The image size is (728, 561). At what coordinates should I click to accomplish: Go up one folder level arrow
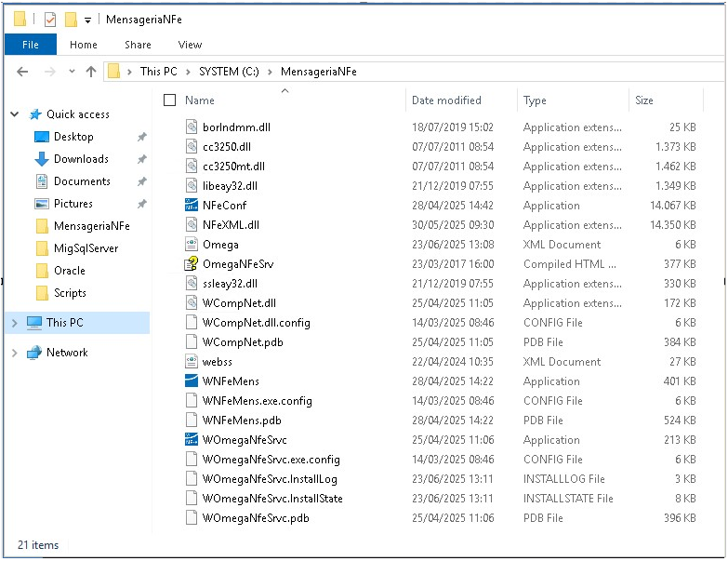[x=91, y=72]
